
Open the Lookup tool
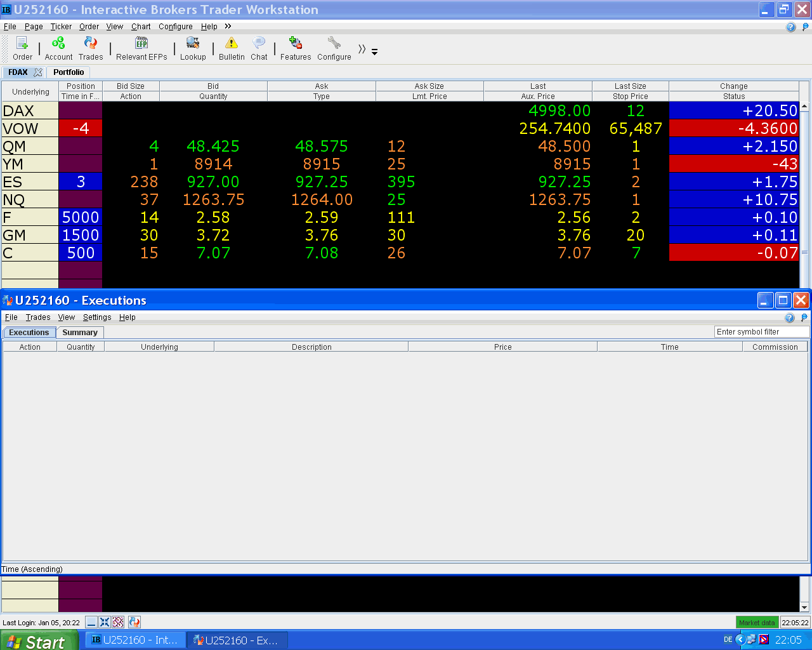(x=193, y=48)
